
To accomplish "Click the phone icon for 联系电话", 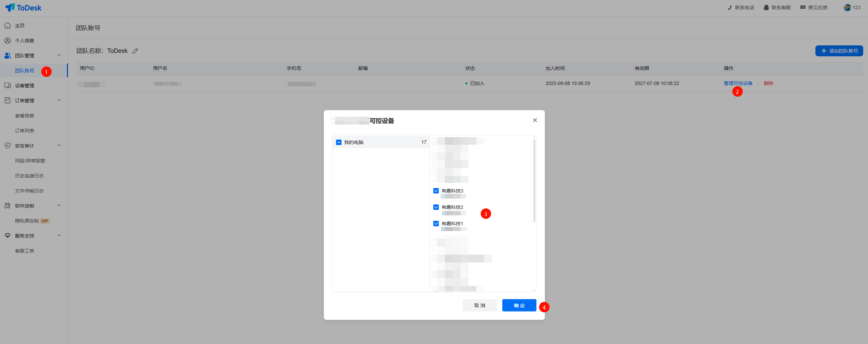I will point(729,8).
